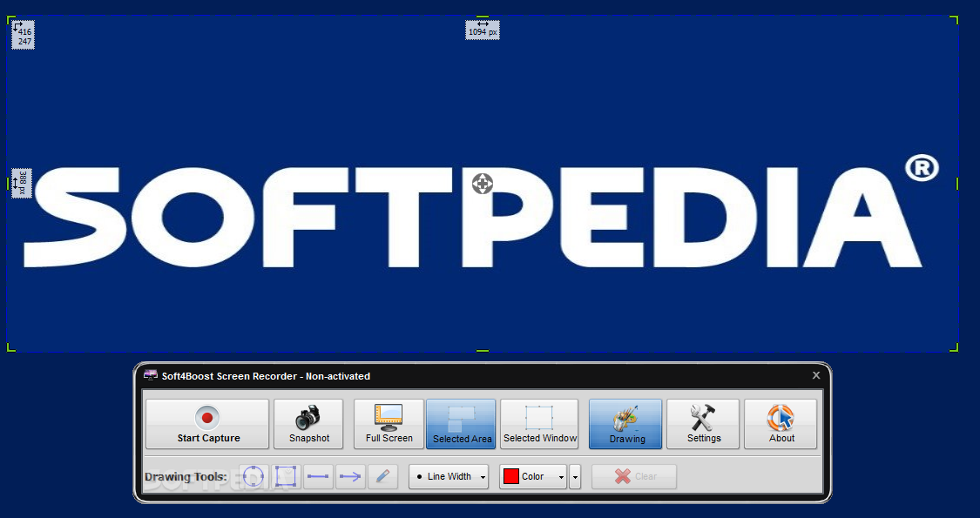Toggle the Drawing tools panel button
Screen dimensions: 980x518
(625, 424)
